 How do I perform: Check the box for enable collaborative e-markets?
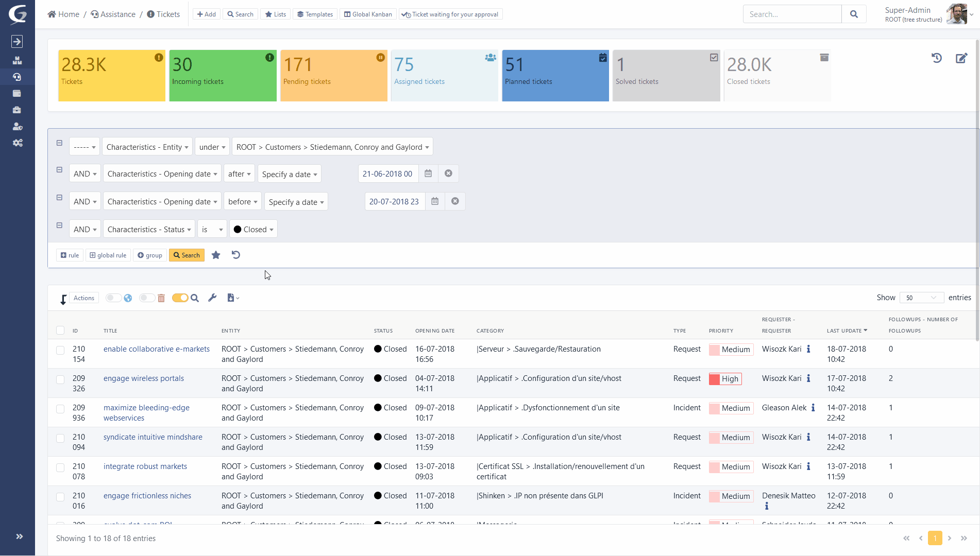60,350
